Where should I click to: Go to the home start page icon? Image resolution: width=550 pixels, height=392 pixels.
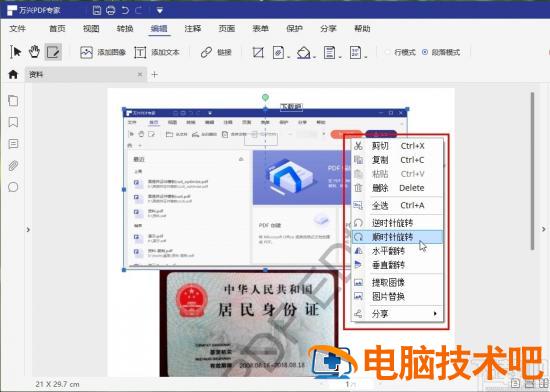pos(13,74)
